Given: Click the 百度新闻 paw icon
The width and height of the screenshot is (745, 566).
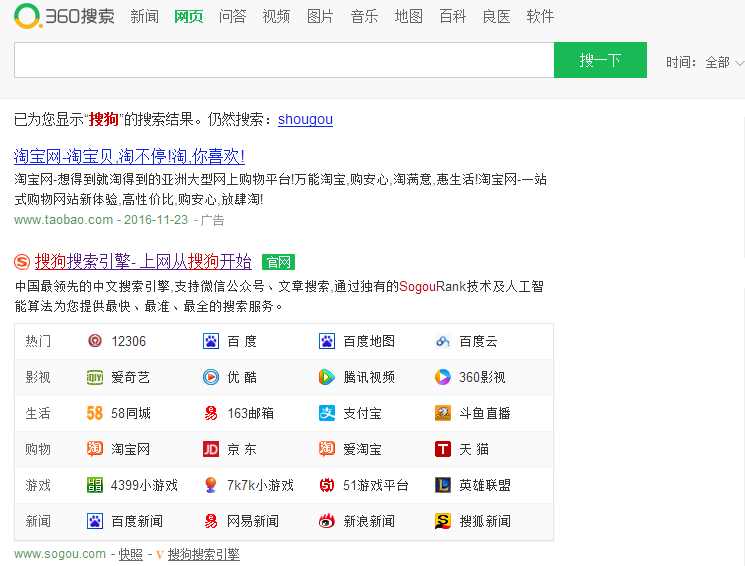Looking at the screenshot, I should [x=95, y=521].
